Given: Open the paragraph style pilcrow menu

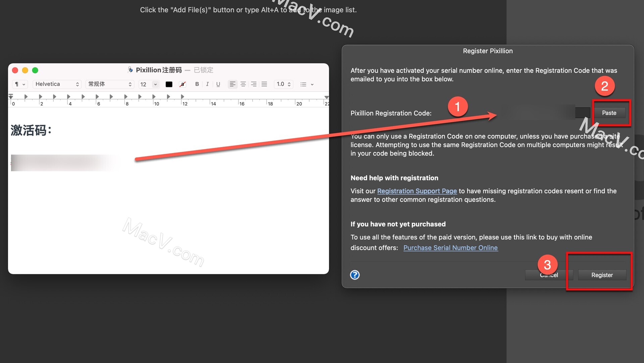Looking at the screenshot, I should tap(20, 84).
